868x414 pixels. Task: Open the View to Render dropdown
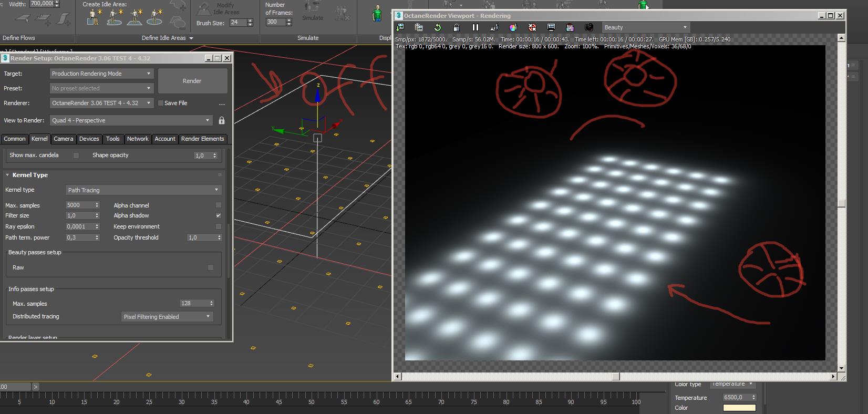tap(131, 120)
